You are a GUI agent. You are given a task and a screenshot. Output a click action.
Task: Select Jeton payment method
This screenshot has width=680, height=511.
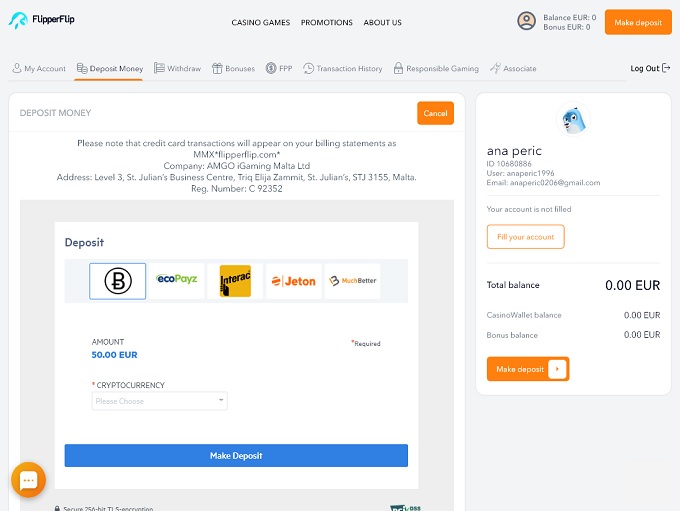point(294,281)
